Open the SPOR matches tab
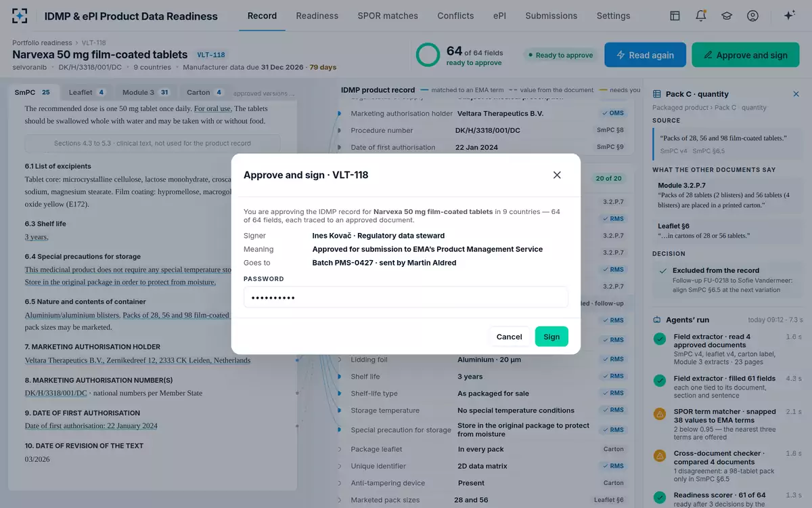 pyautogui.click(x=388, y=16)
